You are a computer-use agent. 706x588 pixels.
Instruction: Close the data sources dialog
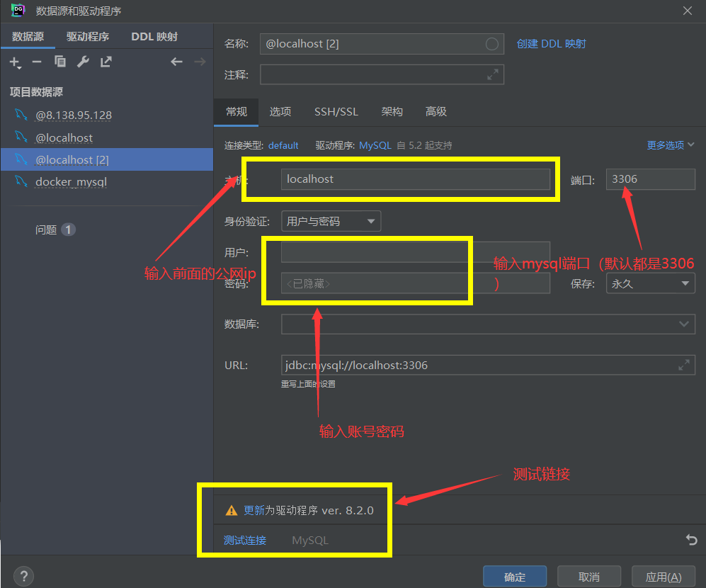click(x=687, y=11)
